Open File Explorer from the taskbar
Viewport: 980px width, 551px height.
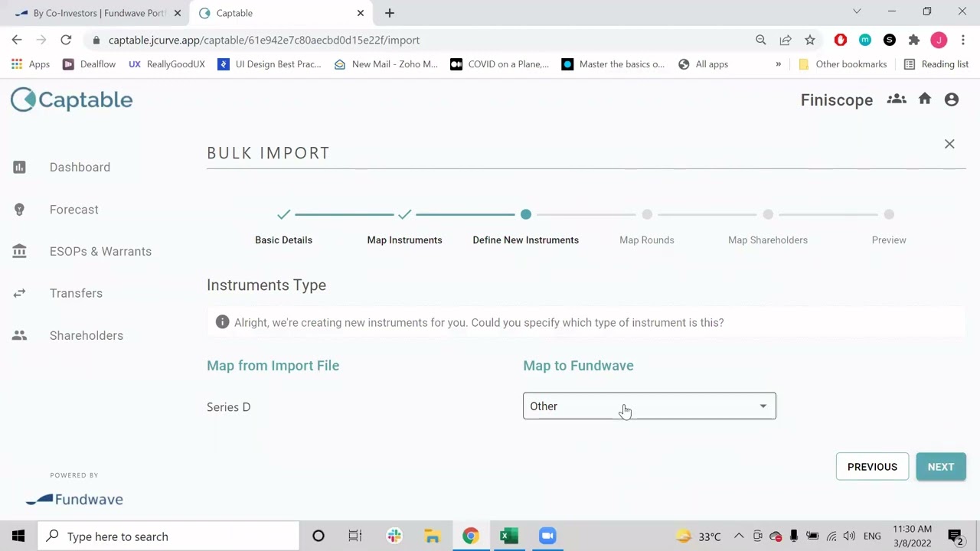(x=433, y=536)
